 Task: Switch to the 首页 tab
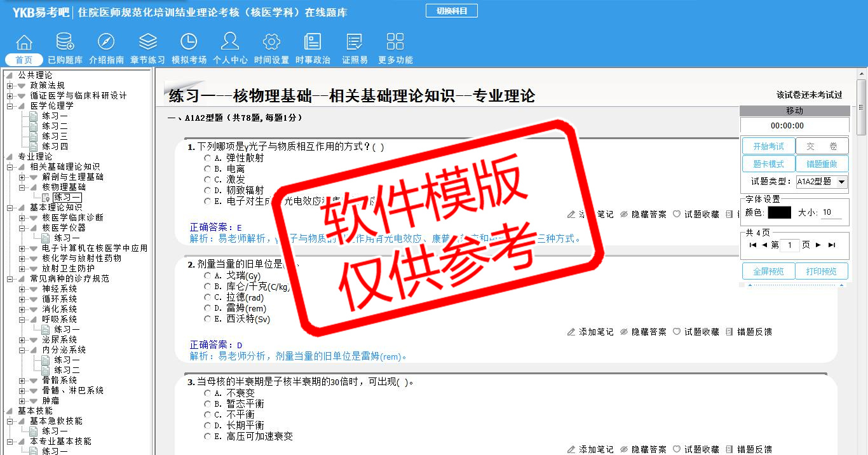click(24, 60)
